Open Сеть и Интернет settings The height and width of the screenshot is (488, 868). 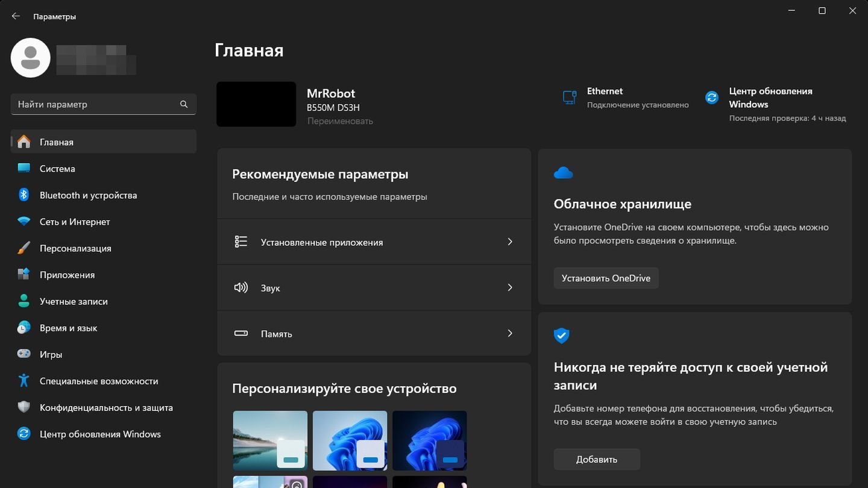(x=104, y=222)
